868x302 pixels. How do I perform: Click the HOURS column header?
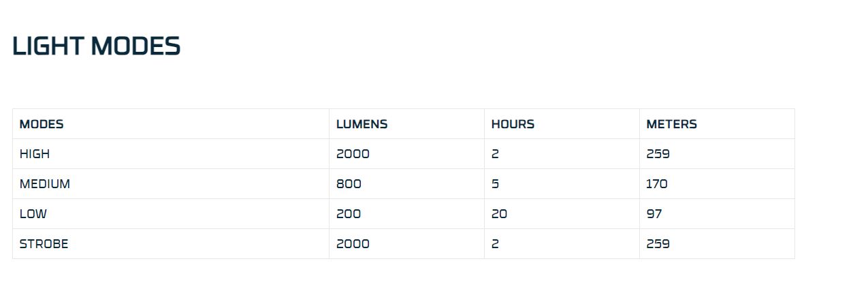[513, 124]
